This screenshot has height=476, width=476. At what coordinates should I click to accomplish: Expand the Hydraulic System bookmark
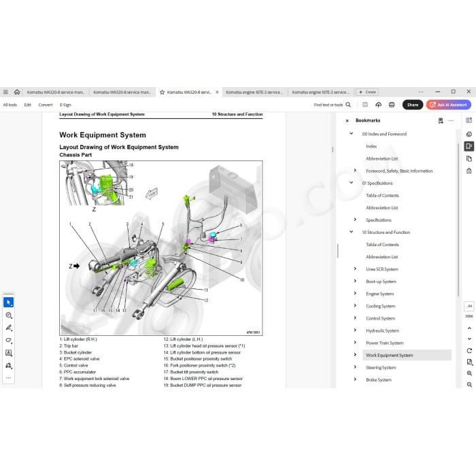point(355,330)
